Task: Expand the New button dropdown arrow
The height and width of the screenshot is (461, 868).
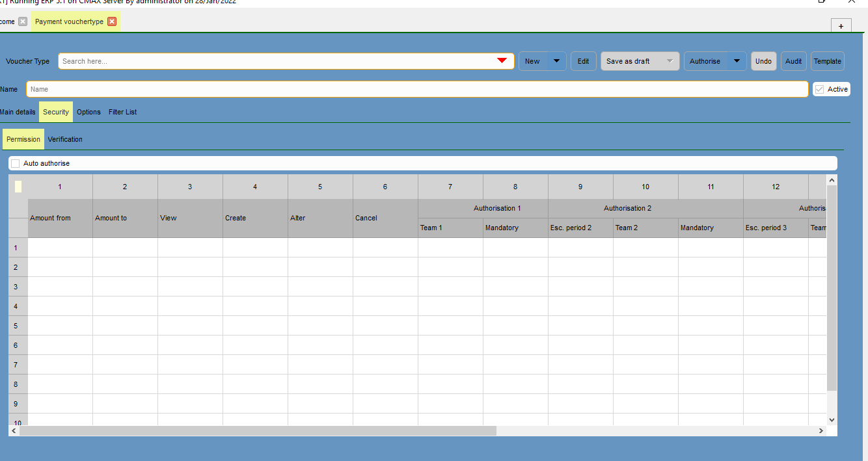Action: tap(557, 61)
